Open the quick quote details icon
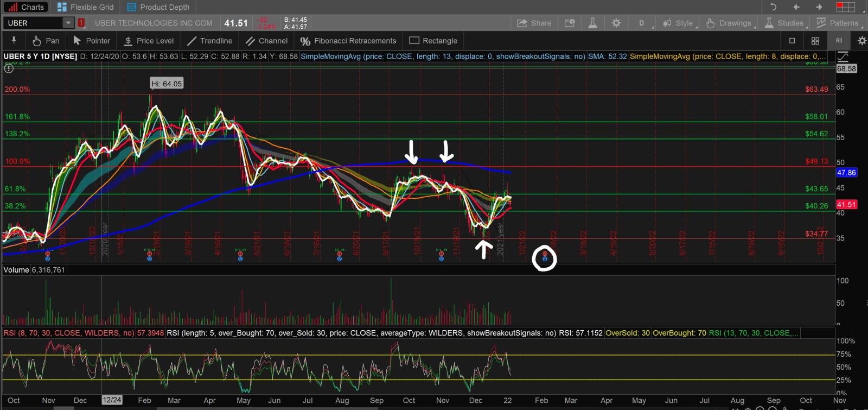 [x=570, y=23]
